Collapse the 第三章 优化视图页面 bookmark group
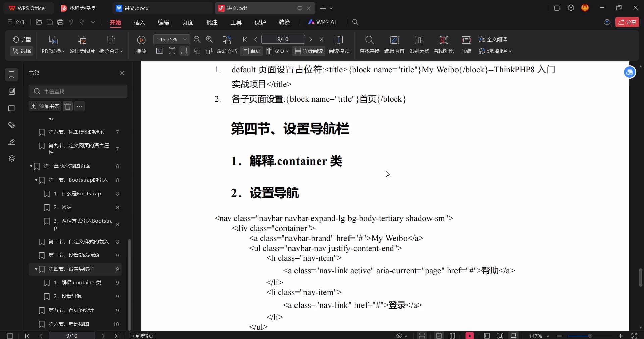This screenshot has width=644, height=339. pyautogui.click(x=31, y=166)
